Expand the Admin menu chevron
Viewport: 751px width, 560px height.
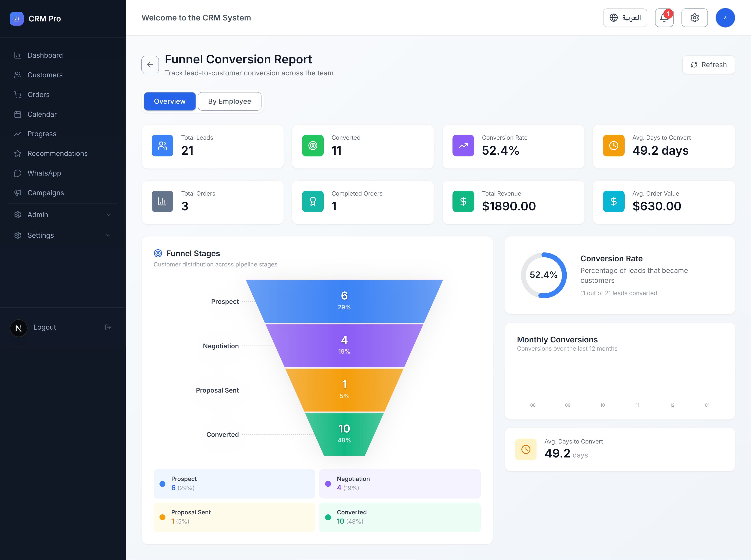(108, 215)
